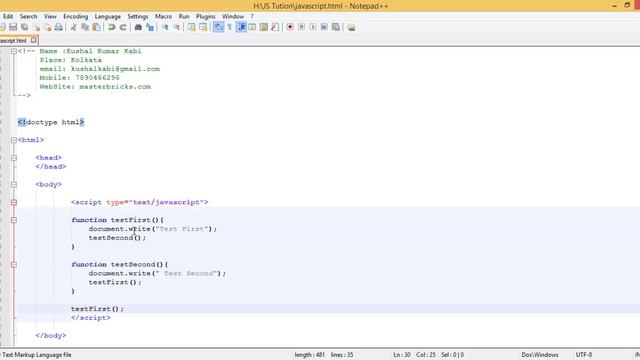The height and width of the screenshot is (360, 640).
Task: Open the Replace dialog icon
Action: (x=150, y=27)
